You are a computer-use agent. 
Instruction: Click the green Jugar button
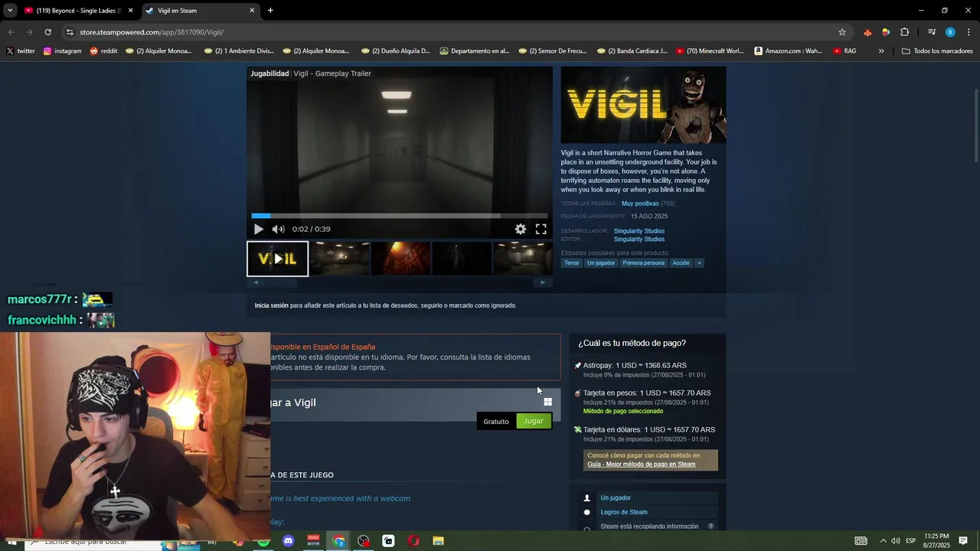click(x=534, y=421)
